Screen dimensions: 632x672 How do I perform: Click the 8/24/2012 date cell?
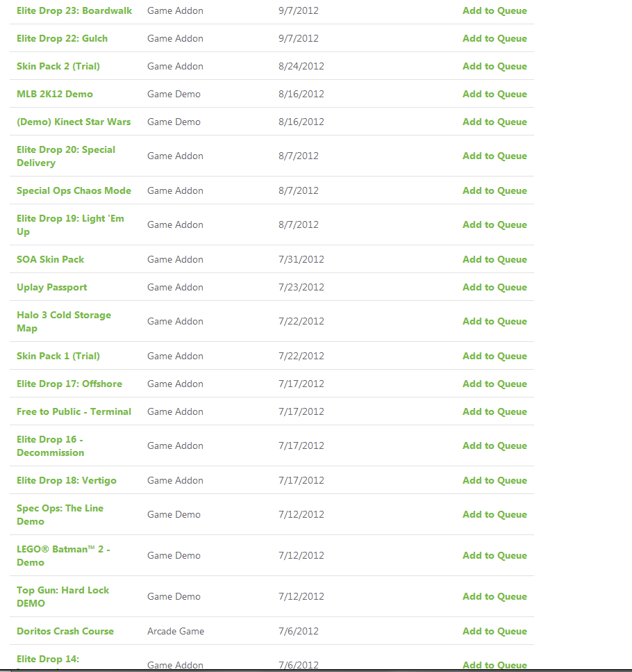(301, 67)
